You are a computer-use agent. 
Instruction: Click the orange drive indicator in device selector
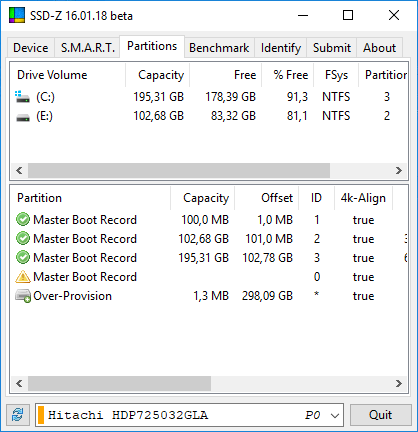tap(41, 415)
